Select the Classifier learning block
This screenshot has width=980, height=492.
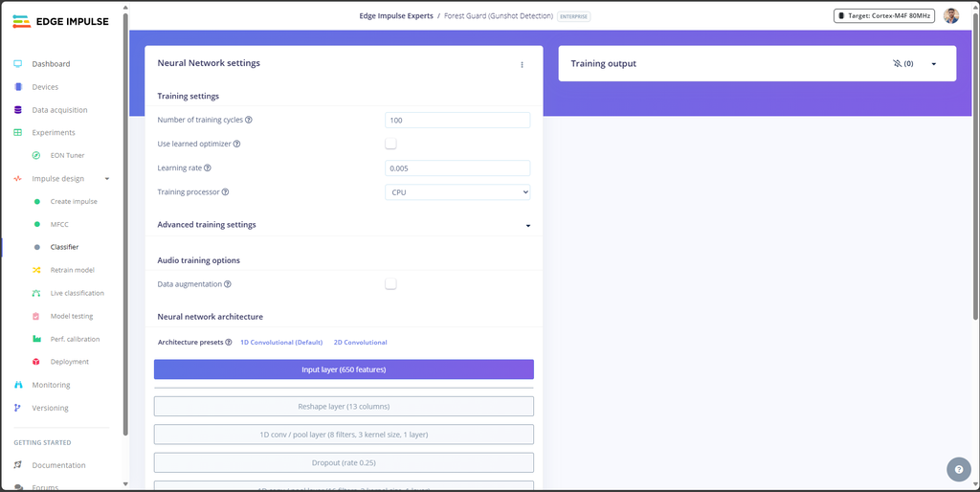coord(64,247)
